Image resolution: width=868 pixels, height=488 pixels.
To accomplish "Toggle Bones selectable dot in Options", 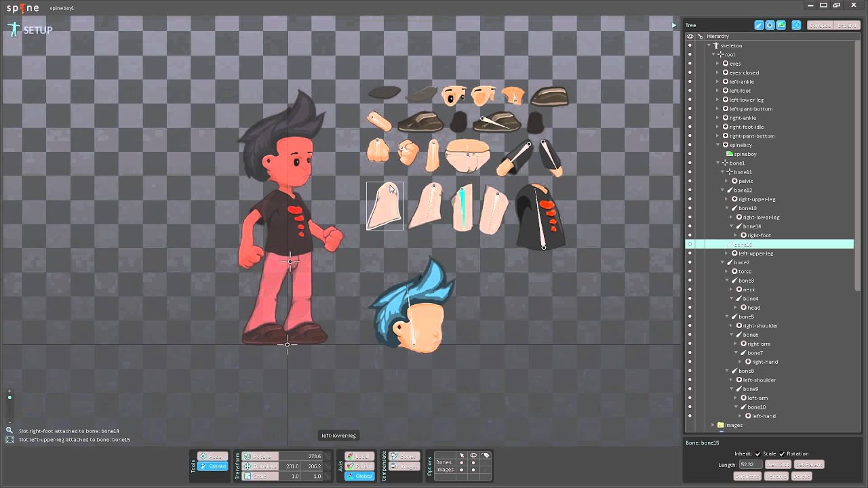I will click(462, 463).
